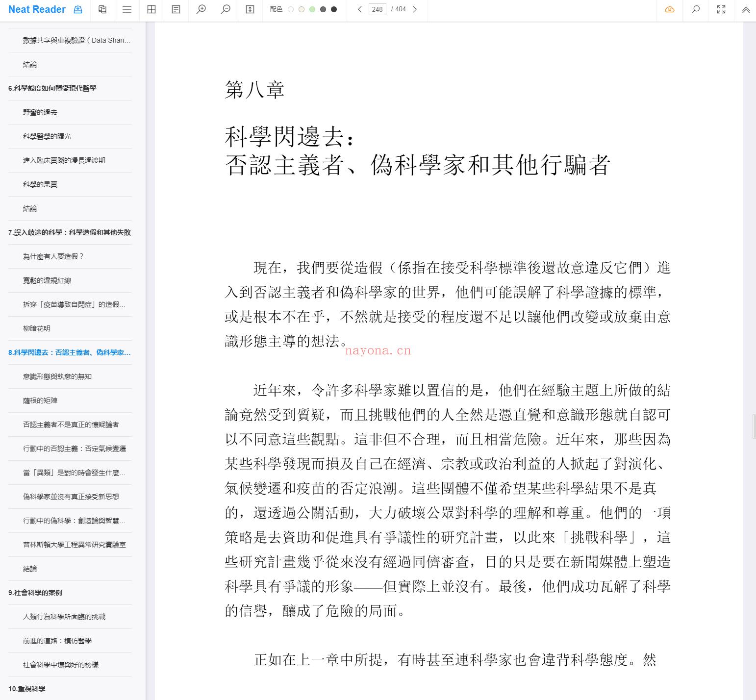Open the library/bookshelf icon
756x700 pixels.
[x=102, y=9]
